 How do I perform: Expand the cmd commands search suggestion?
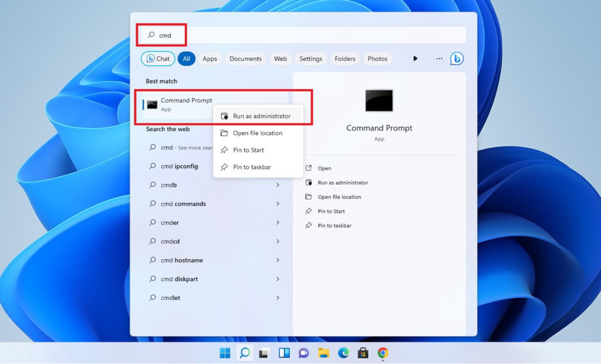278,204
